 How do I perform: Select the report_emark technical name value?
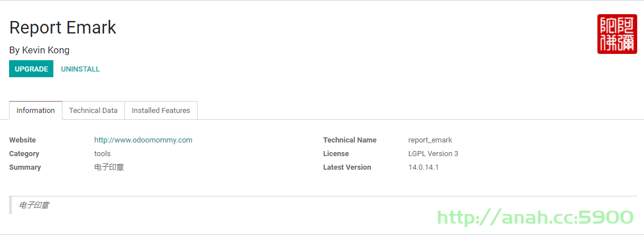(x=430, y=140)
